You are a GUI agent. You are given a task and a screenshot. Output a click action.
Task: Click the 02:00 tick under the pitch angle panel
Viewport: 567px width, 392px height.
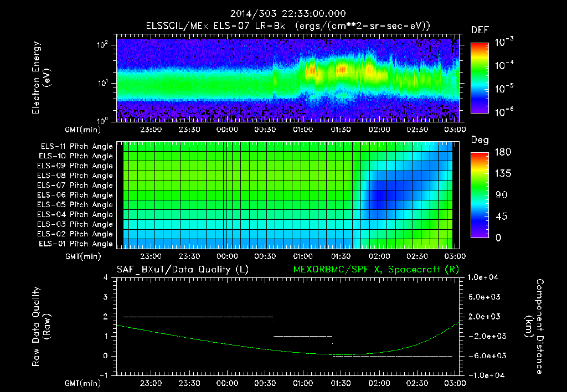[379, 256]
